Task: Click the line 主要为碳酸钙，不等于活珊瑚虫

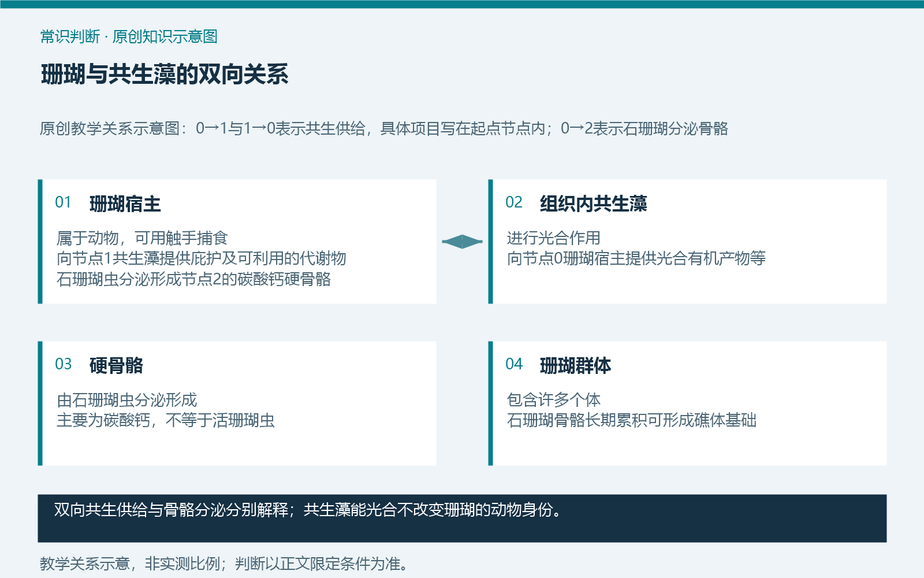Action: (x=165, y=420)
